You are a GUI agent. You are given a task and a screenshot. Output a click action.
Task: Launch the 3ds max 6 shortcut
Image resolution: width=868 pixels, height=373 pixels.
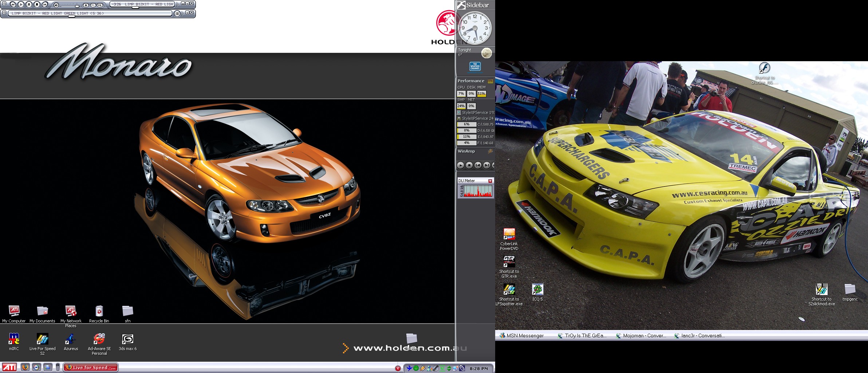point(128,342)
